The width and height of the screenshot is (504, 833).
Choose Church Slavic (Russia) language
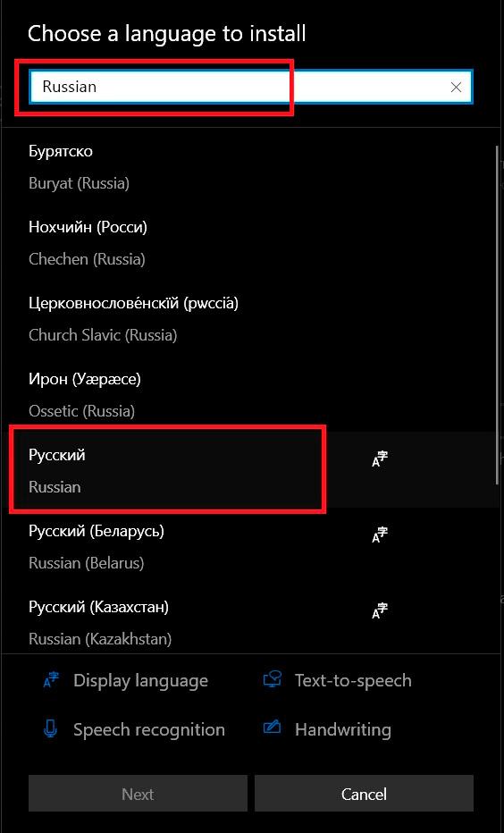[248, 319]
